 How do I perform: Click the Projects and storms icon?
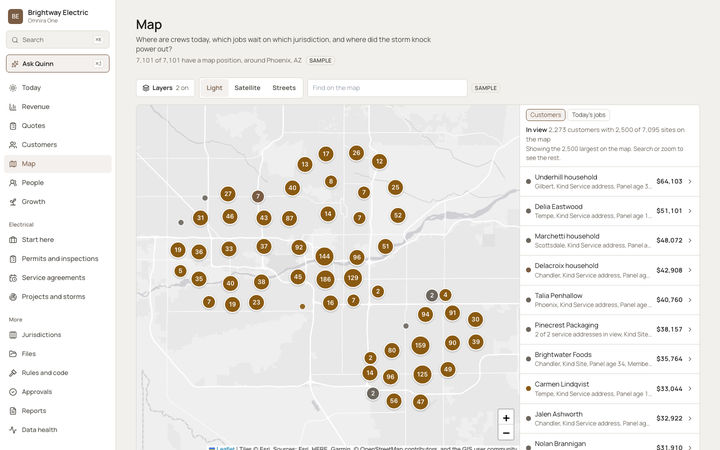(x=13, y=297)
